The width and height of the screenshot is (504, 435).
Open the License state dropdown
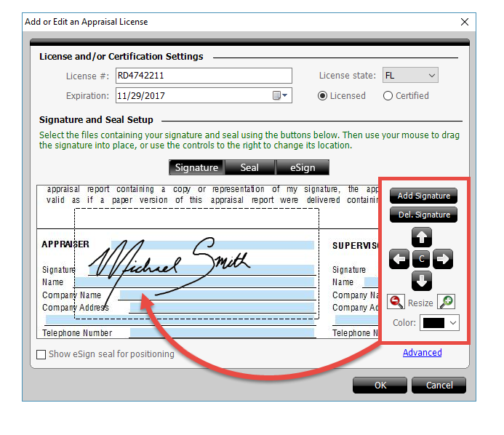click(x=410, y=75)
